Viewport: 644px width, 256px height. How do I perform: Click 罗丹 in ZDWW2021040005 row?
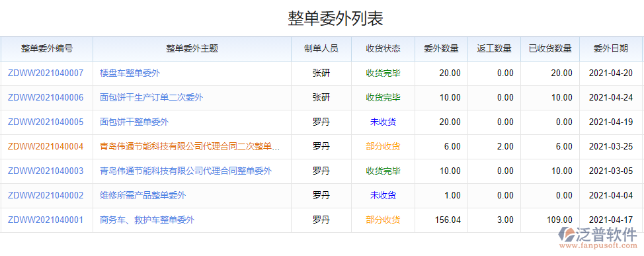click(x=321, y=122)
